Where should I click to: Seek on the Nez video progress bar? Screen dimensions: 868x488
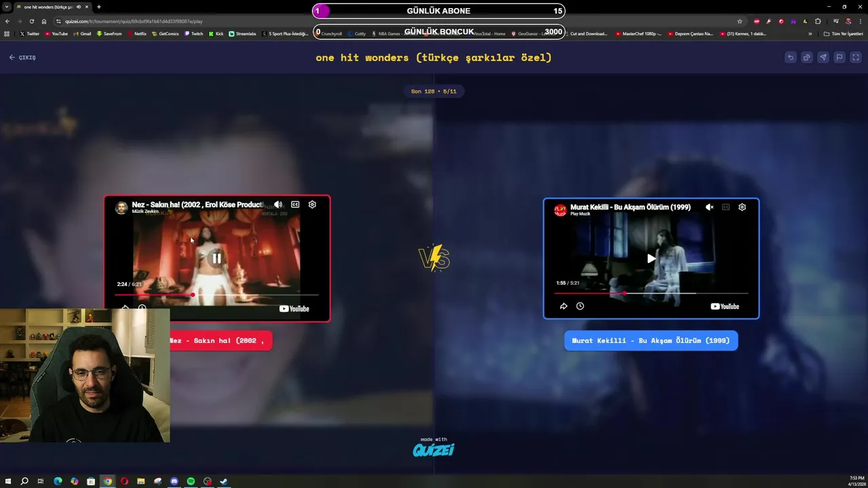pyautogui.click(x=216, y=295)
